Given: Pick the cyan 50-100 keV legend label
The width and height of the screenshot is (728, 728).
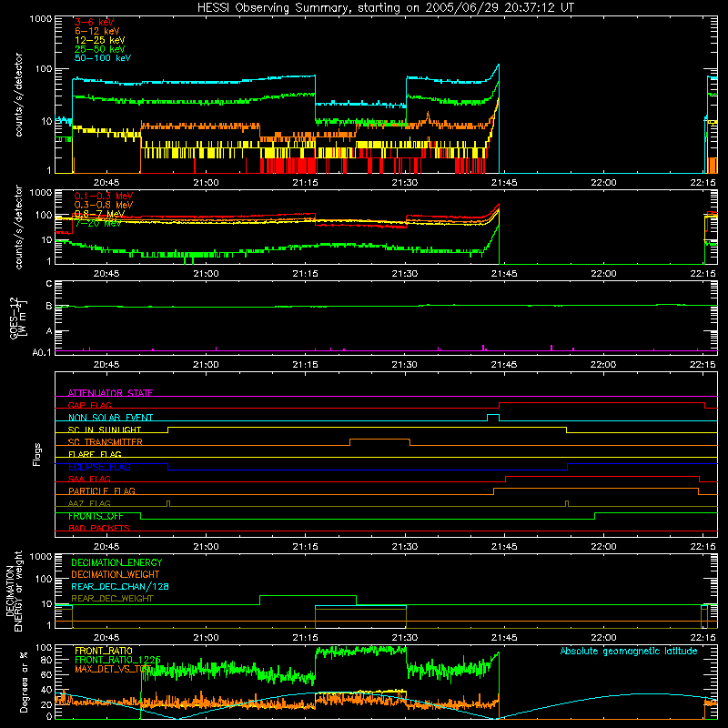Looking at the screenshot, I should 103,58.
